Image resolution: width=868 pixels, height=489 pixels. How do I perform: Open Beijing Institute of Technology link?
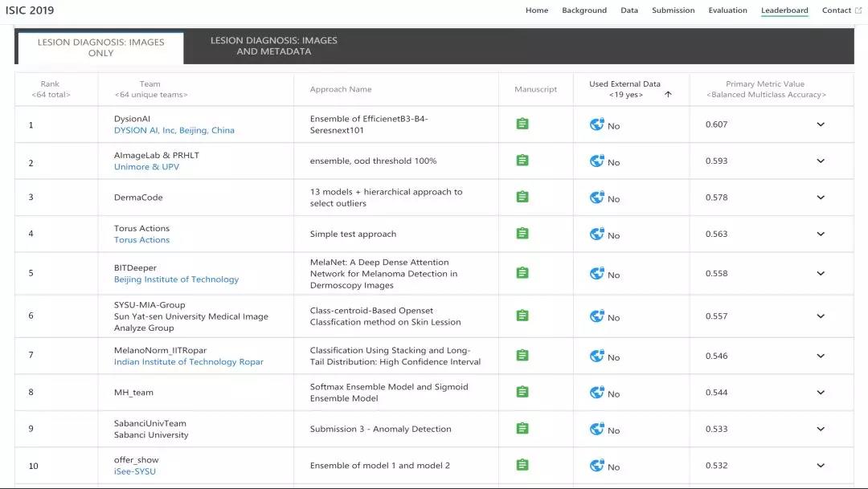point(176,280)
